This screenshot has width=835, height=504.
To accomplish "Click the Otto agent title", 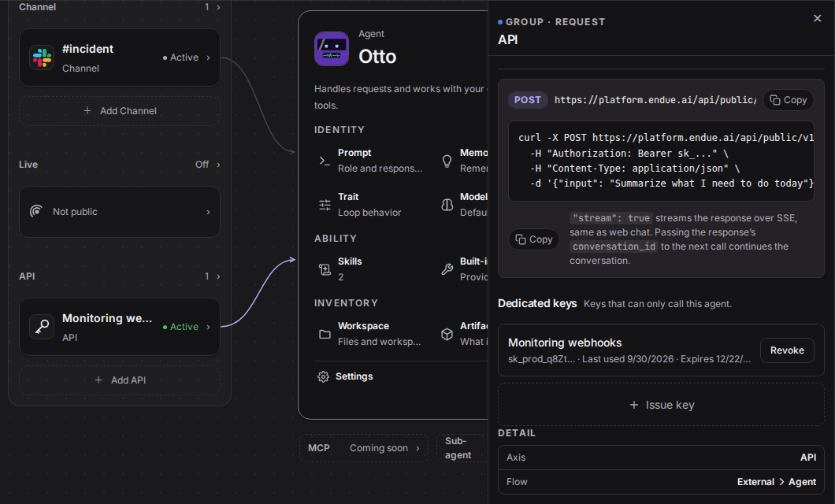I will point(377,57).
